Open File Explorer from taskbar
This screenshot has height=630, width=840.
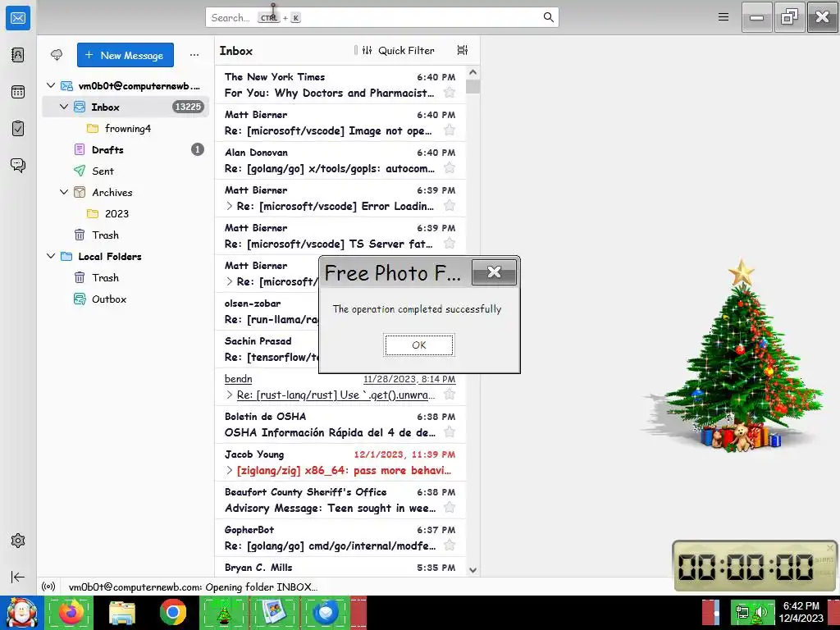122,612
